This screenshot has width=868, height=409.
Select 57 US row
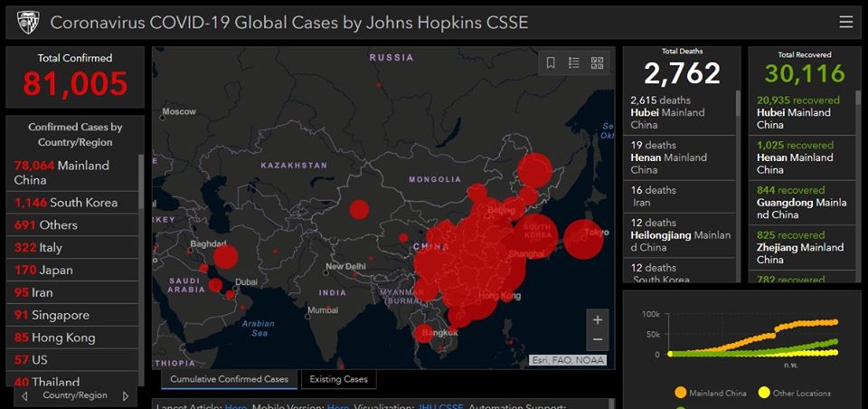[72, 359]
